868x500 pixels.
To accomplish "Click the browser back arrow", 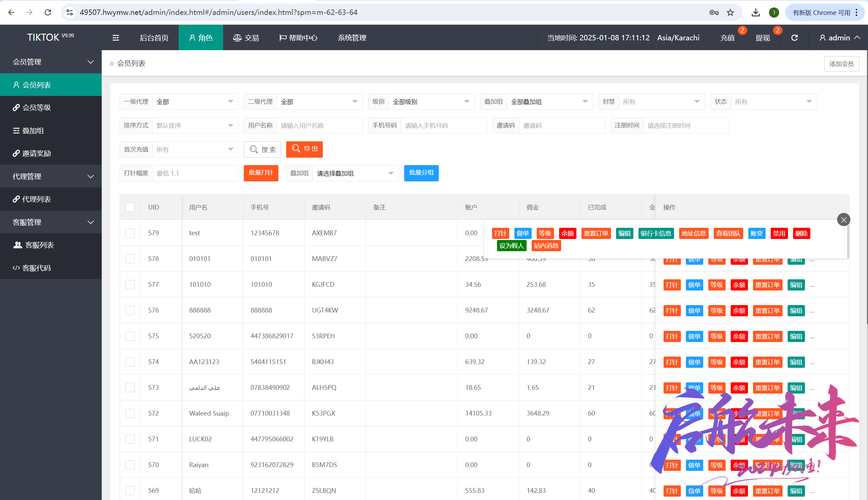I will [x=11, y=12].
